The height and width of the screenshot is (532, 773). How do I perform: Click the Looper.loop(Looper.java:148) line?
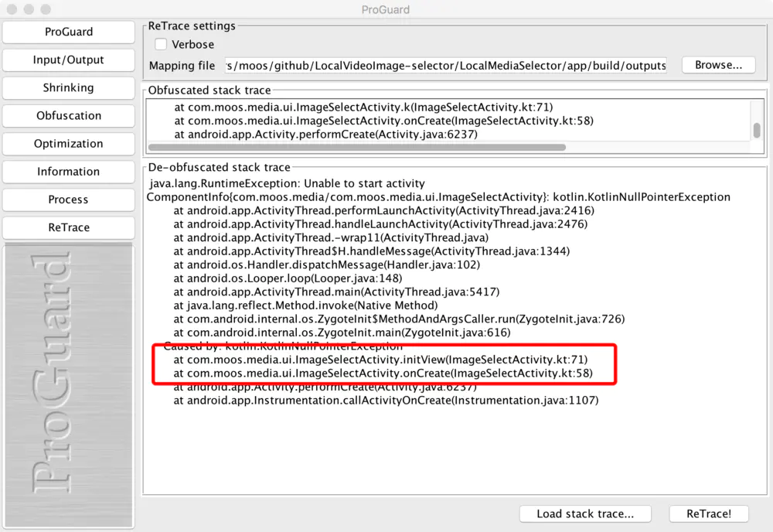point(288,278)
